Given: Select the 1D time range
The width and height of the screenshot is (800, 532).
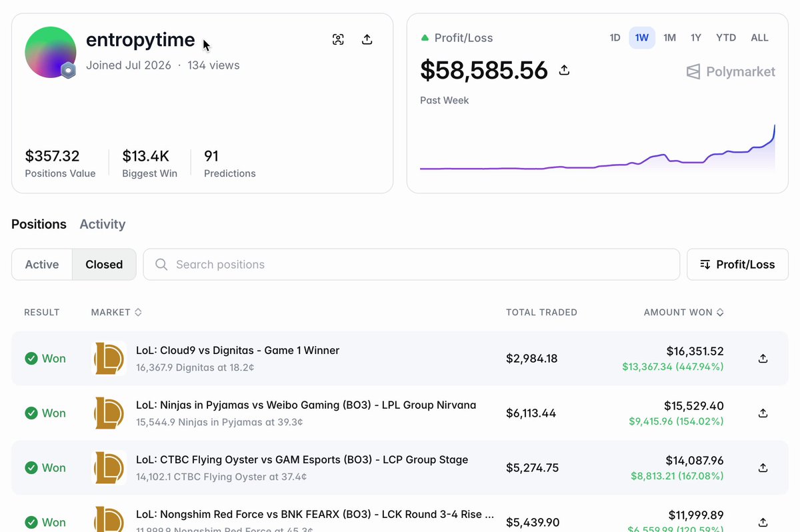Looking at the screenshot, I should coord(615,38).
